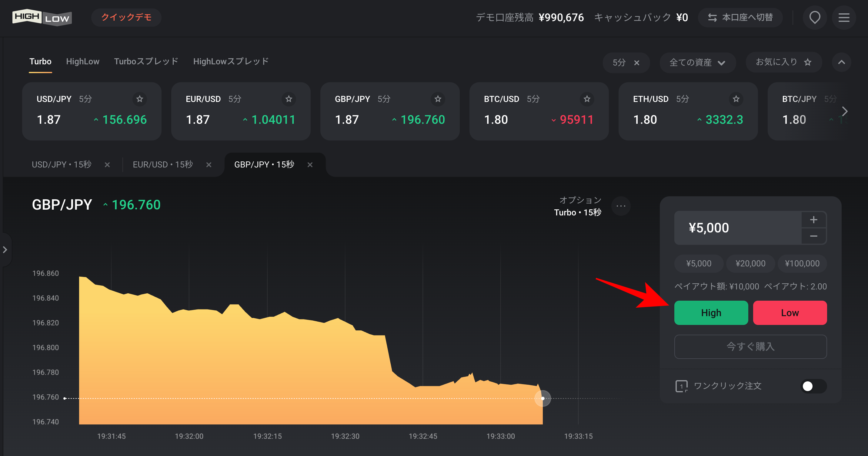Screen dimensions: 868x456
Task: Click the デモ口座残高 ¥990,676 balance
Action: tap(530, 18)
